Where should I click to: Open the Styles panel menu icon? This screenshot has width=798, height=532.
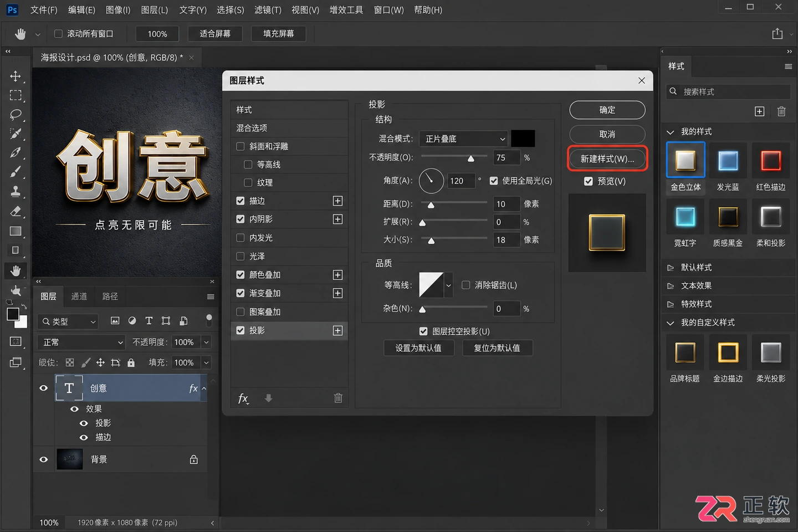click(788, 66)
